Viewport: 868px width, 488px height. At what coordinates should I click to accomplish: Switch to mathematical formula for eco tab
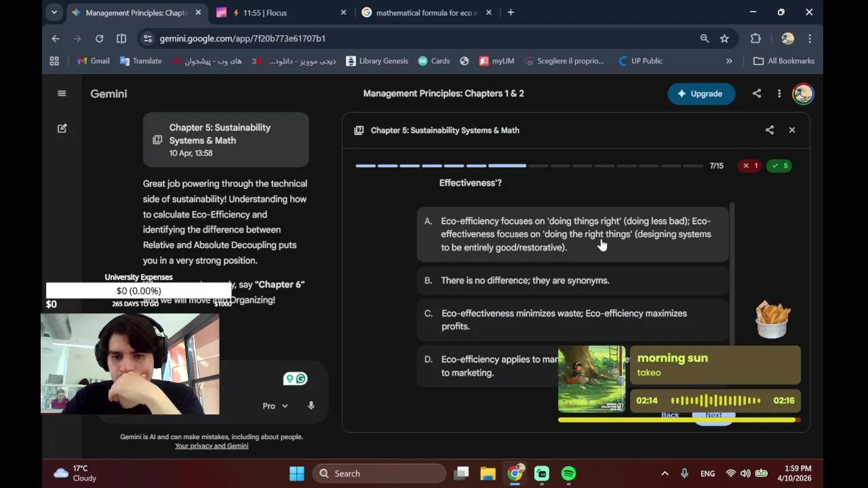tap(427, 12)
